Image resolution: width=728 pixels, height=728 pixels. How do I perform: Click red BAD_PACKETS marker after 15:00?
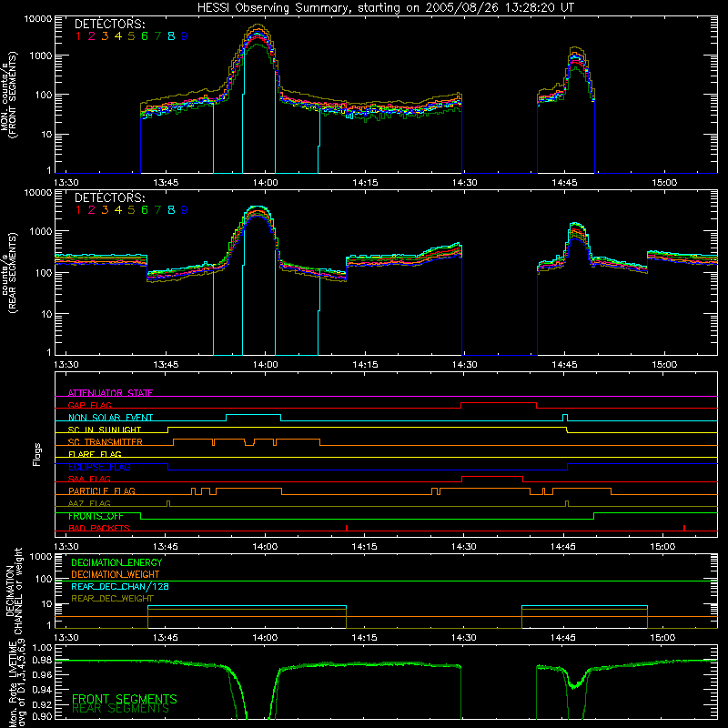(x=684, y=528)
